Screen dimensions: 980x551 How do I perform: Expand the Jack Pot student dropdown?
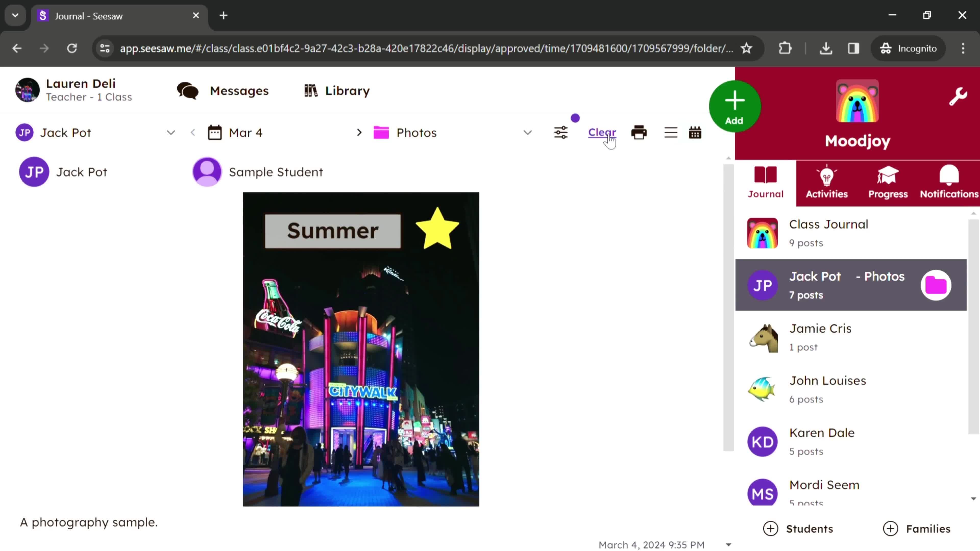171,133
